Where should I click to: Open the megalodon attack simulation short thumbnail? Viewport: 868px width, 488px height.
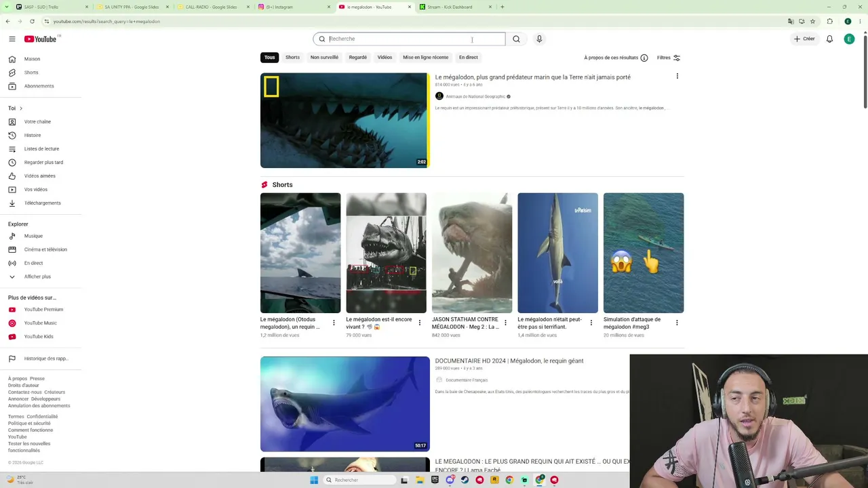tap(644, 253)
